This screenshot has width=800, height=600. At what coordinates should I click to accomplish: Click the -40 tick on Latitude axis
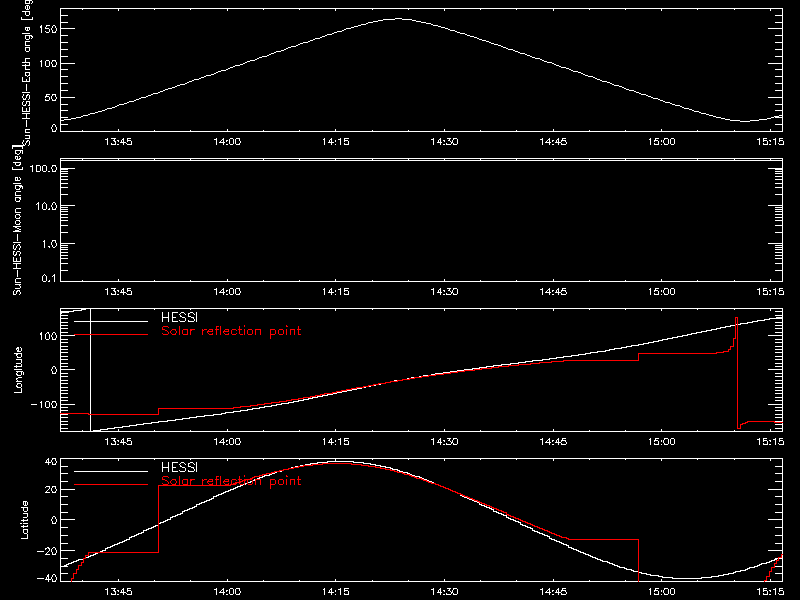pos(47,579)
